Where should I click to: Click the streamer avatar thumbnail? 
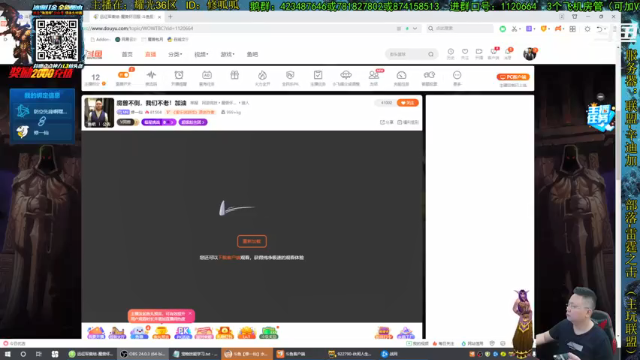(x=99, y=112)
